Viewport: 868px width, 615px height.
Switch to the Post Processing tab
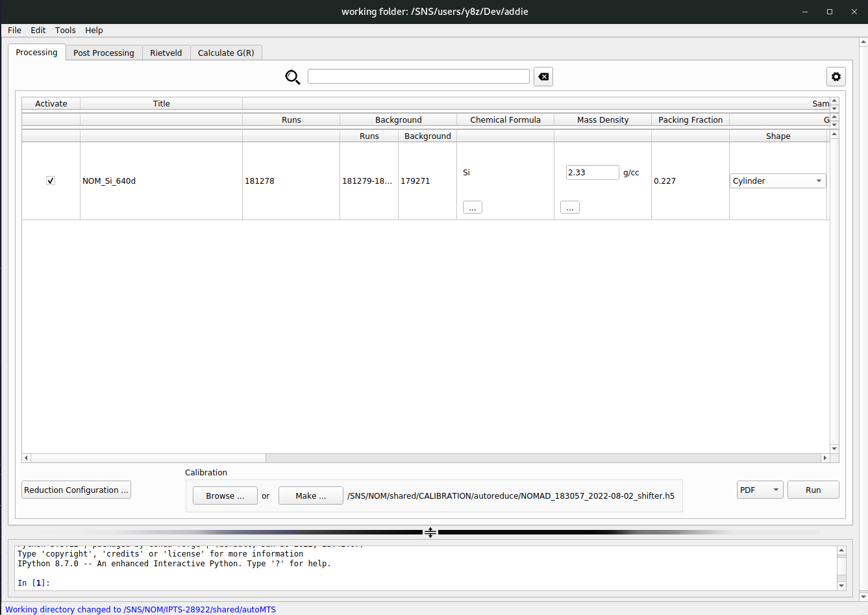[x=104, y=53]
